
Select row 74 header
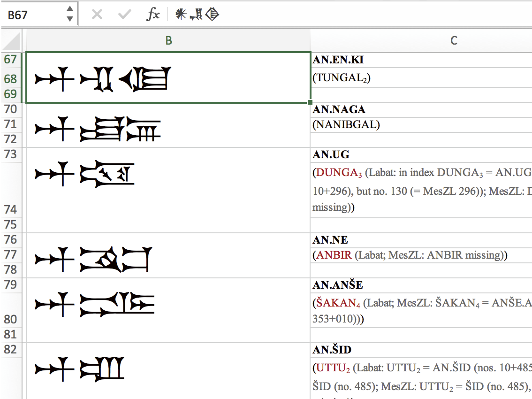[x=10, y=190]
